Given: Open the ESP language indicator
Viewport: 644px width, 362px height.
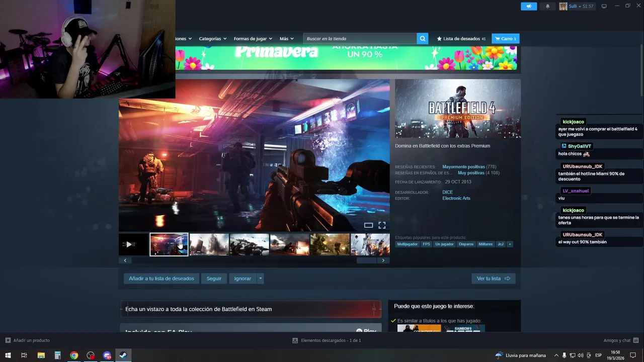Looking at the screenshot, I should coord(599,355).
